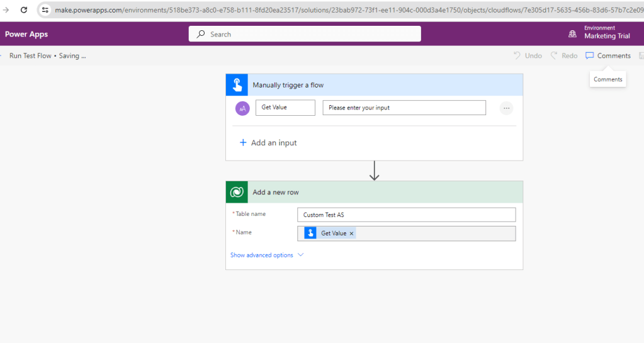Click the Get Value input name field
This screenshot has height=343, width=644.
click(x=285, y=108)
